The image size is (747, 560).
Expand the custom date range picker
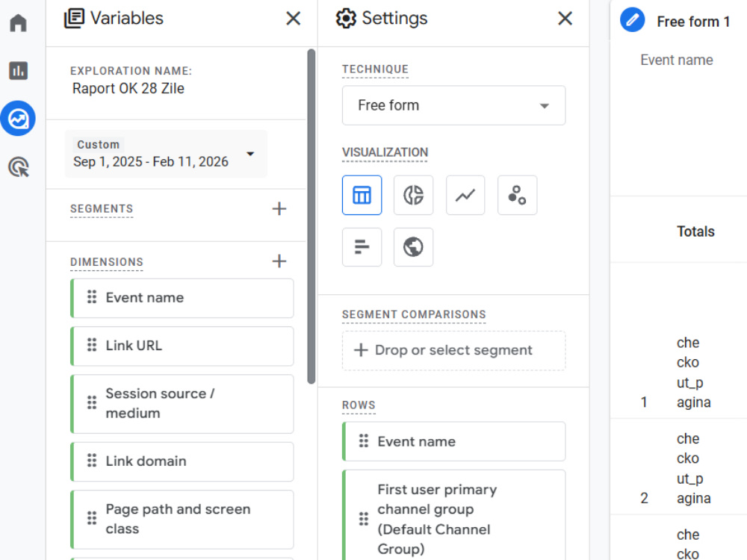click(166, 154)
